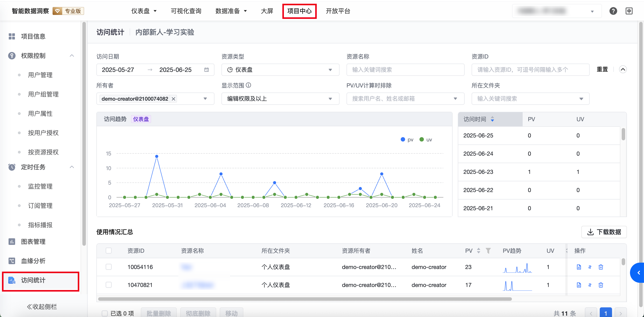This screenshot has height=317, width=644.
Task: Collapse the filter panel with round chevron
Action: [623, 69]
